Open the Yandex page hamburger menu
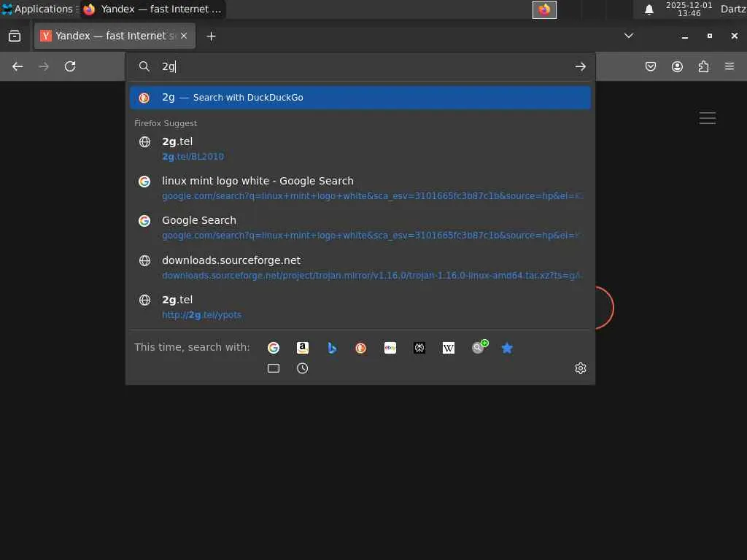This screenshot has width=747, height=560. click(708, 118)
